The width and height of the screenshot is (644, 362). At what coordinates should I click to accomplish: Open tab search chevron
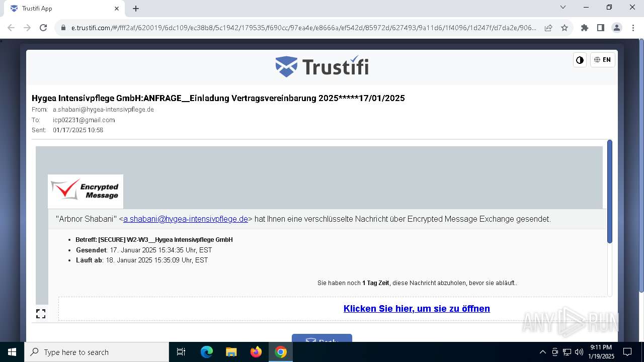[x=563, y=8]
